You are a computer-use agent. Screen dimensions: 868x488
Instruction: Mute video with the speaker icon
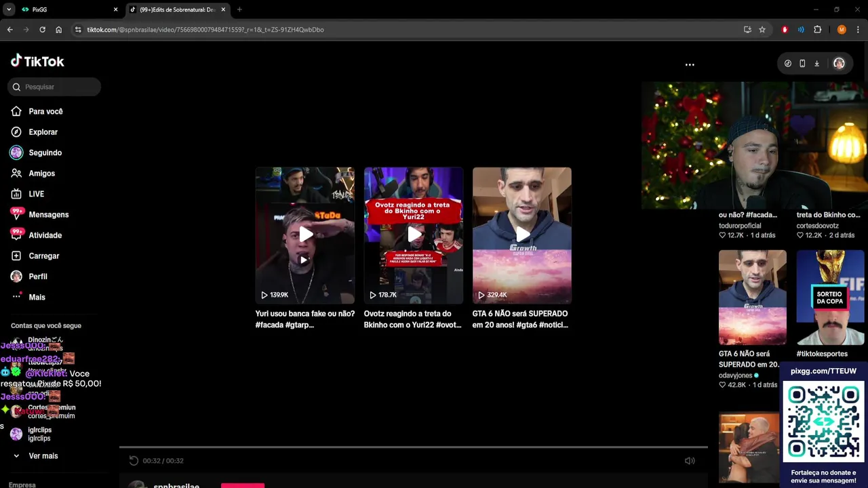click(x=690, y=461)
